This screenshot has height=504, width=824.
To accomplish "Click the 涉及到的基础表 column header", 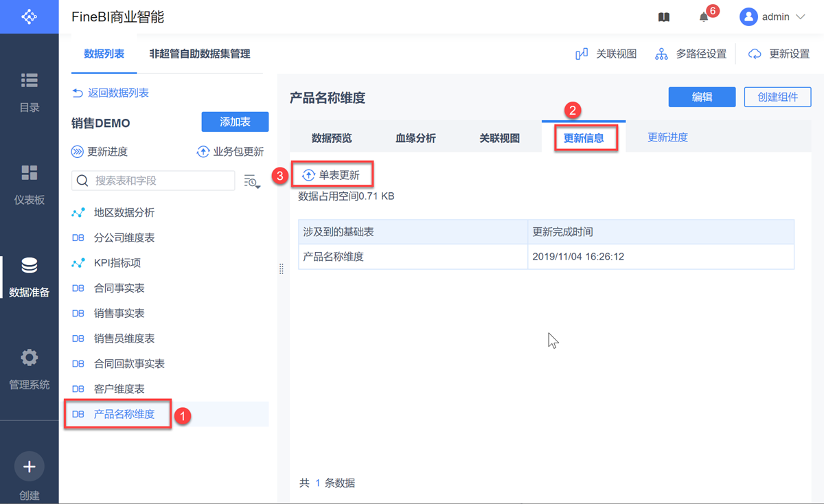I will (413, 232).
